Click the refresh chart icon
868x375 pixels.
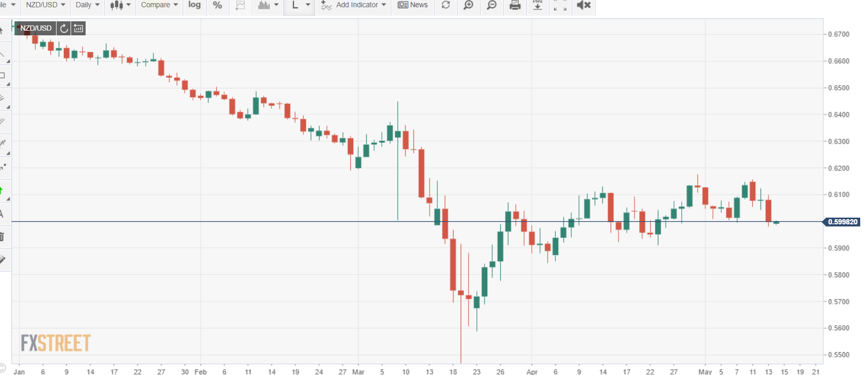[x=446, y=5]
